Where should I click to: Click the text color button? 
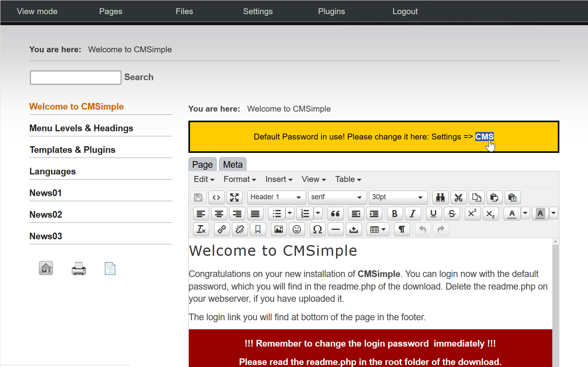coord(512,213)
